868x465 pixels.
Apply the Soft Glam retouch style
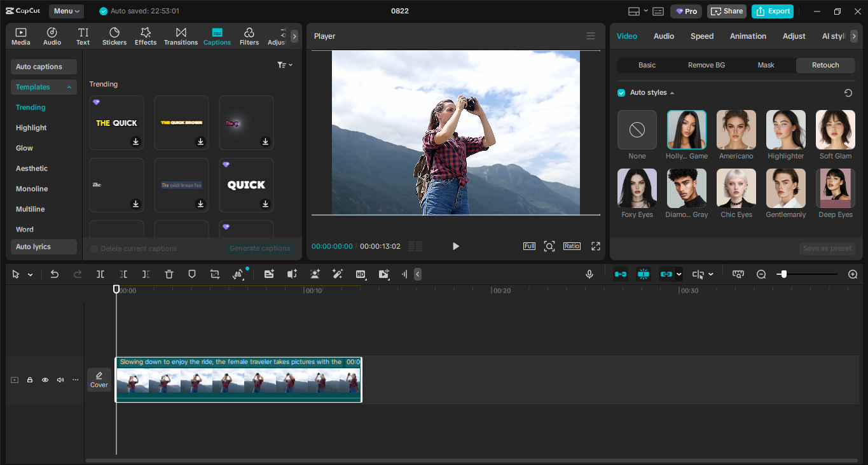[835, 130]
